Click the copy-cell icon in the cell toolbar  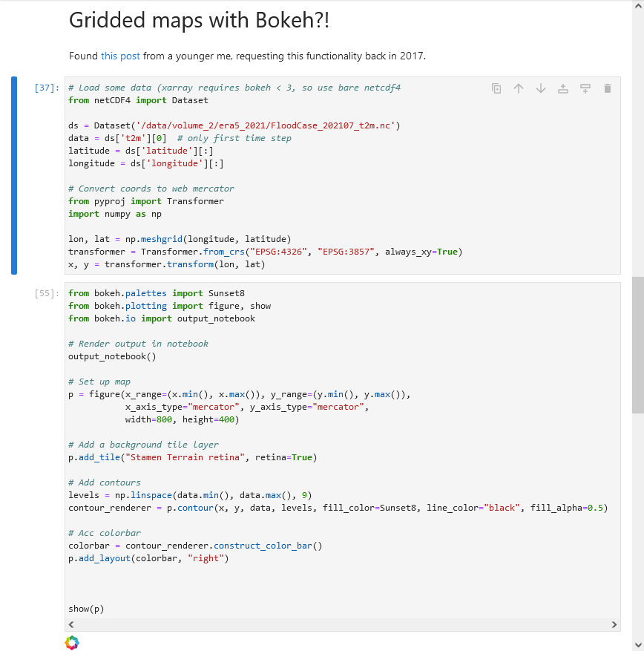[496, 88]
